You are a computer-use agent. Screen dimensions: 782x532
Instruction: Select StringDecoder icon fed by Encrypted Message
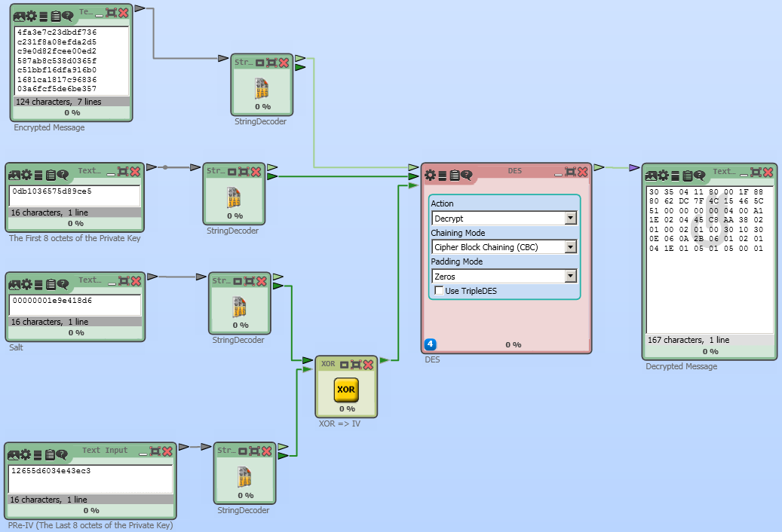click(262, 88)
